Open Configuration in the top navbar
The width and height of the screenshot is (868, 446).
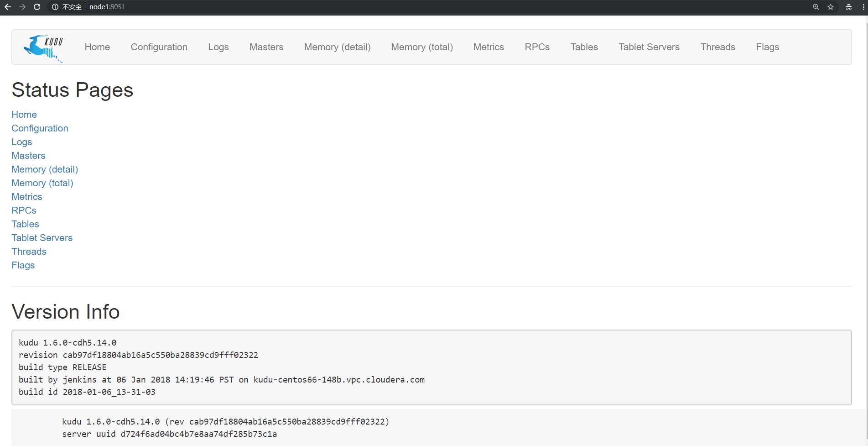pyautogui.click(x=159, y=47)
